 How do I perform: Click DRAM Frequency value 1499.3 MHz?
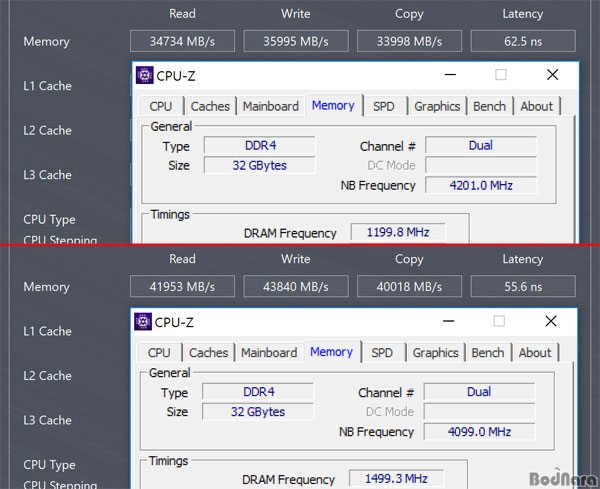pyautogui.click(x=396, y=479)
